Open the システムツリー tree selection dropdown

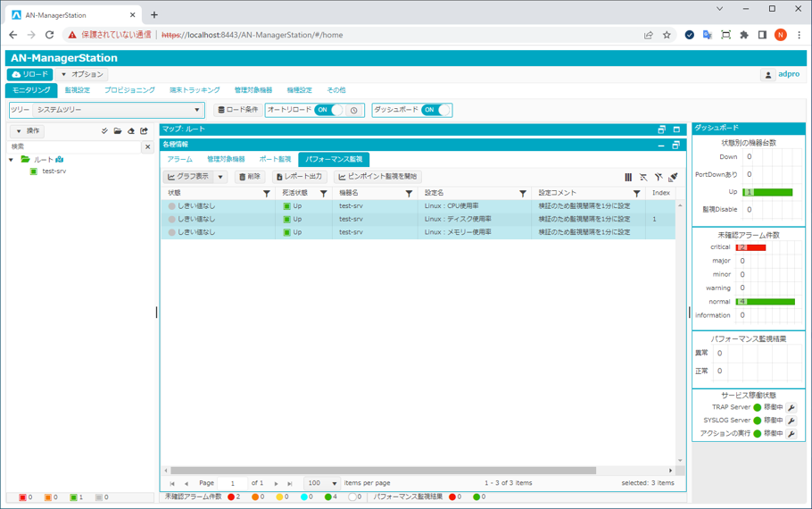tap(118, 110)
